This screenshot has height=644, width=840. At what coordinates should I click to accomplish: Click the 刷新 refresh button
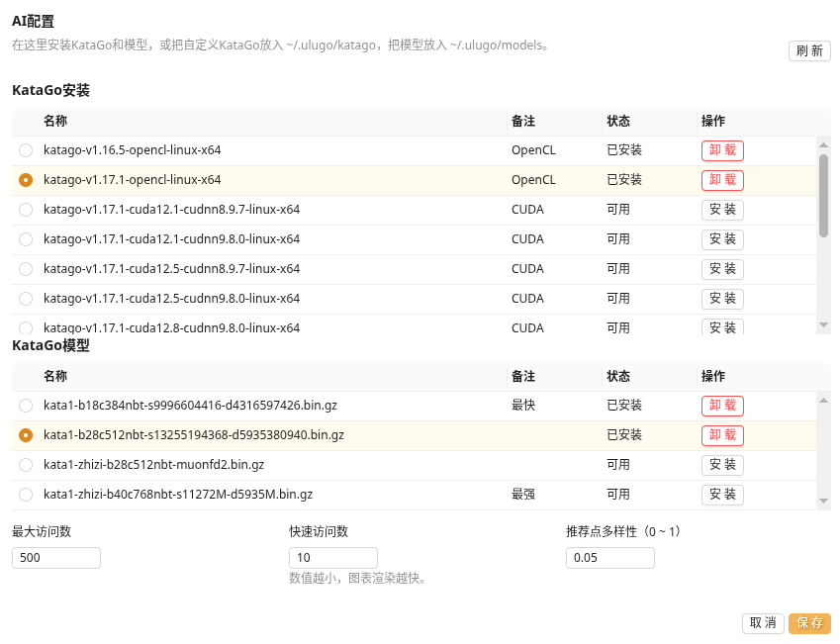[x=809, y=50]
